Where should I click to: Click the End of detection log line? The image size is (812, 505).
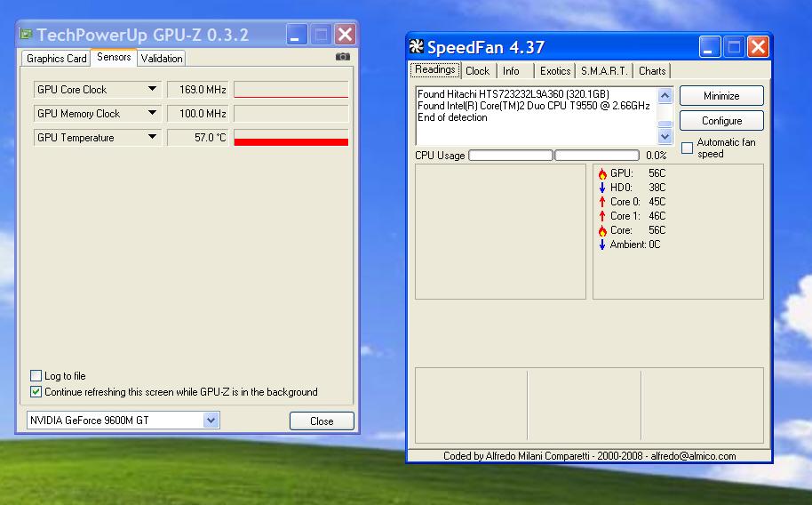click(452, 117)
